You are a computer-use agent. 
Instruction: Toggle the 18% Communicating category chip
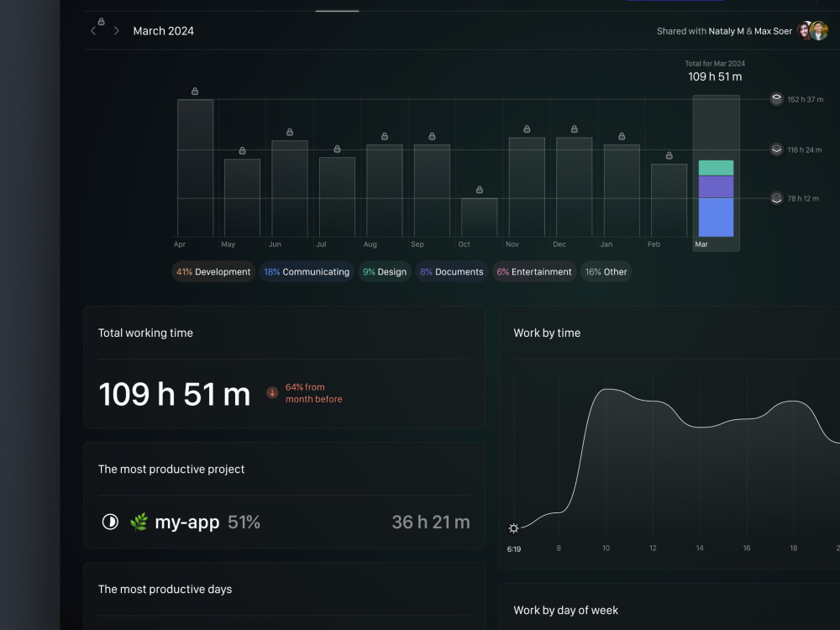307,271
